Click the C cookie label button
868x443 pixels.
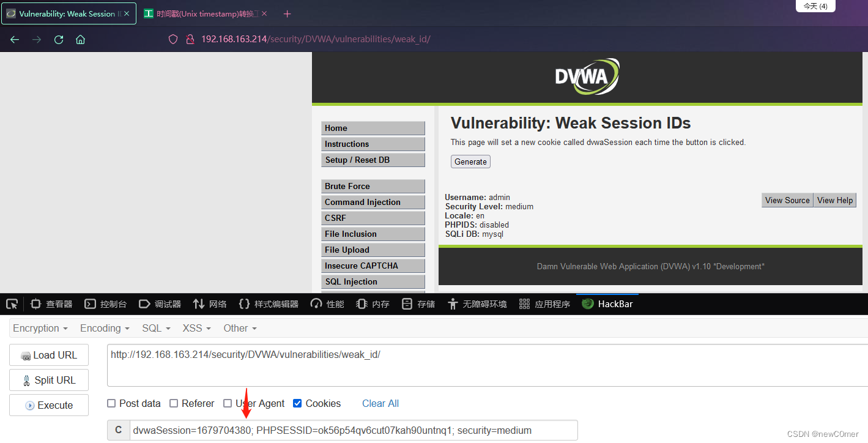point(119,430)
